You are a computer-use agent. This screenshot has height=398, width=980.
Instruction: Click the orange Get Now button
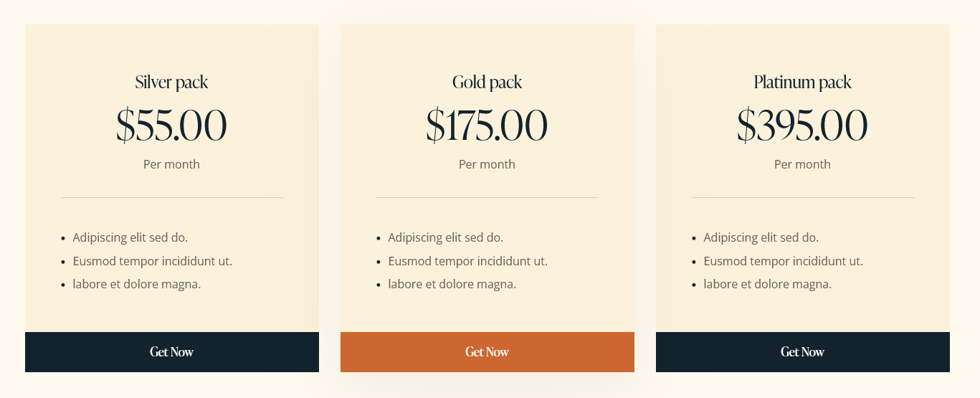(x=487, y=352)
